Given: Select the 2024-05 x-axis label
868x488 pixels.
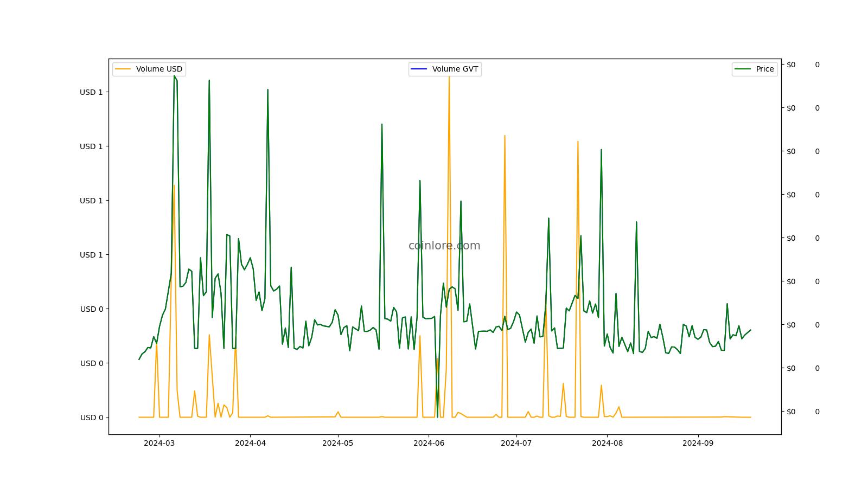Looking at the screenshot, I should click(x=338, y=443).
